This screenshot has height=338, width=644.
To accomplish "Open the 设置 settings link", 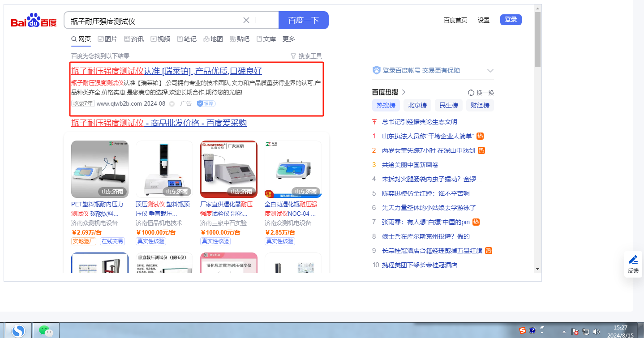I will pyautogui.click(x=484, y=20).
